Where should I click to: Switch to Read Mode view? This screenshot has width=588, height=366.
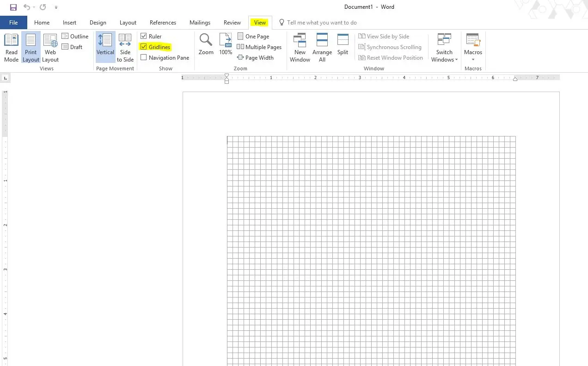pyautogui.click(x=11, y=48)
